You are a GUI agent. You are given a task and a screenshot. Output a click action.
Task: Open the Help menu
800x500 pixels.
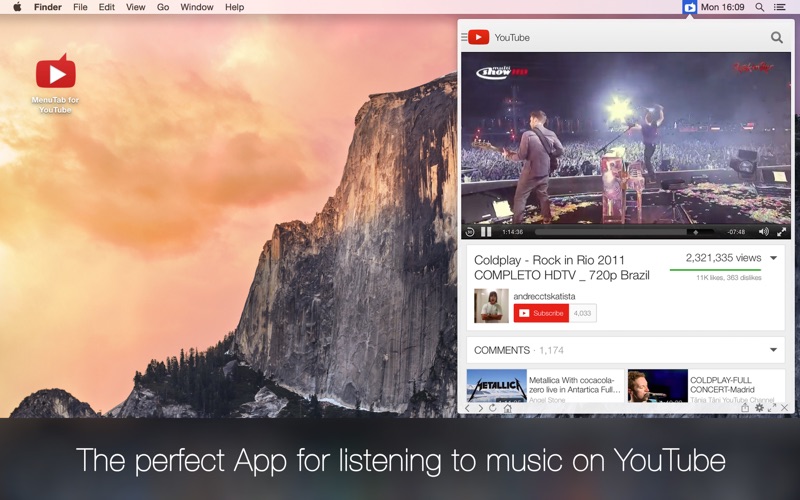tap(235, 7)
